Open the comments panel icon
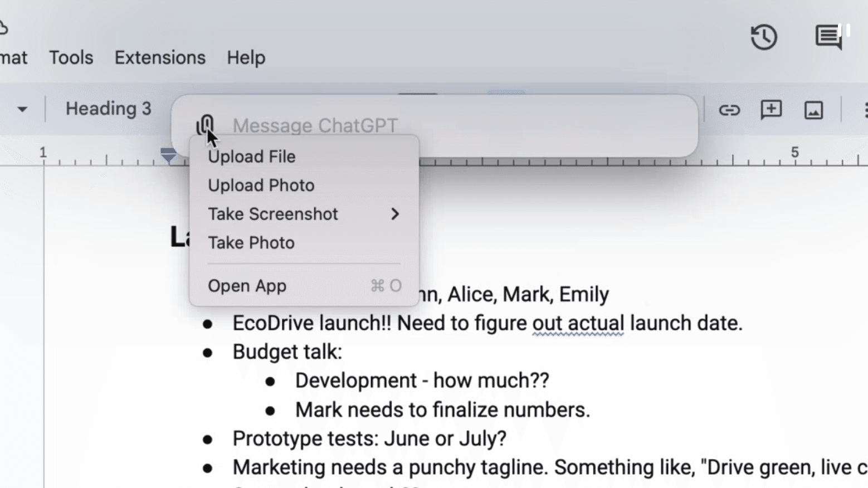Screen dimensions: 868x488 point(828,37)
